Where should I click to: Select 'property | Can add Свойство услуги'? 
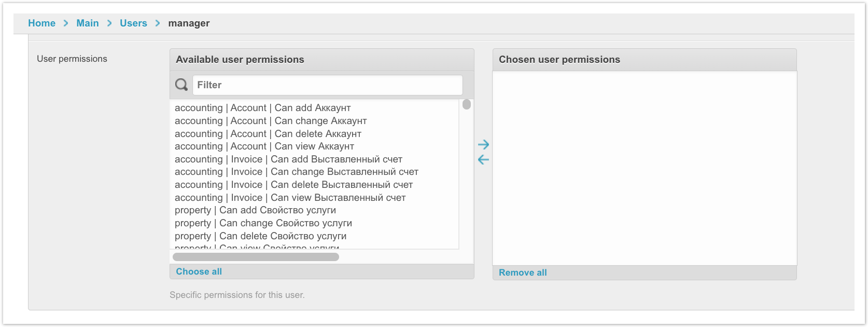(x=255, y=210)
